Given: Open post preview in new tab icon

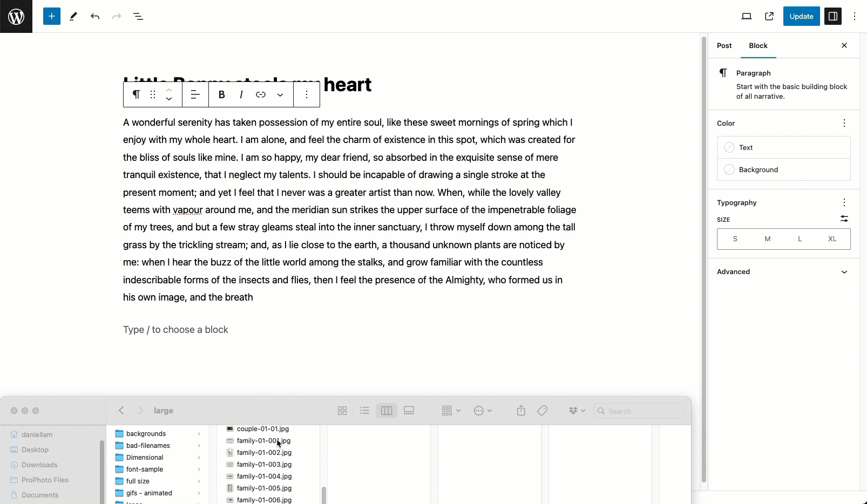Looking at the screenshot, I should pos(769,16).
